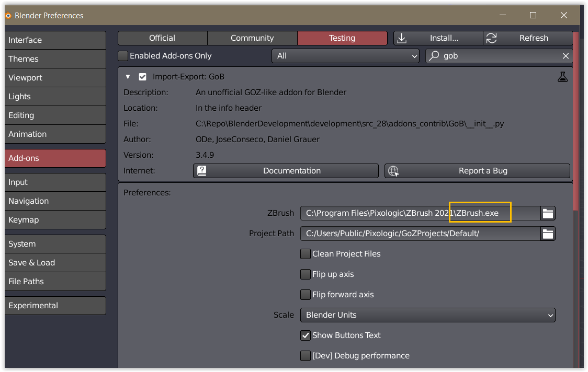Select the Themes section in the sidebar
The height and width of the screenshot is (372, 588).
click(55, 59)
